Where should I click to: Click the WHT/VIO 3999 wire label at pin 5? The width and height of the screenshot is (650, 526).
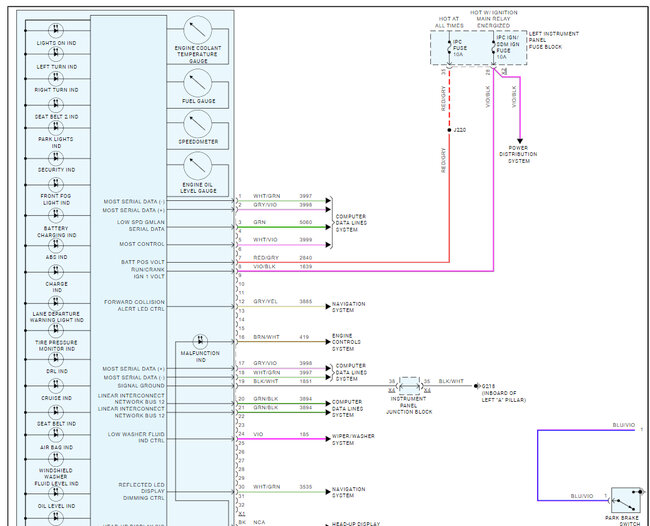282,240
